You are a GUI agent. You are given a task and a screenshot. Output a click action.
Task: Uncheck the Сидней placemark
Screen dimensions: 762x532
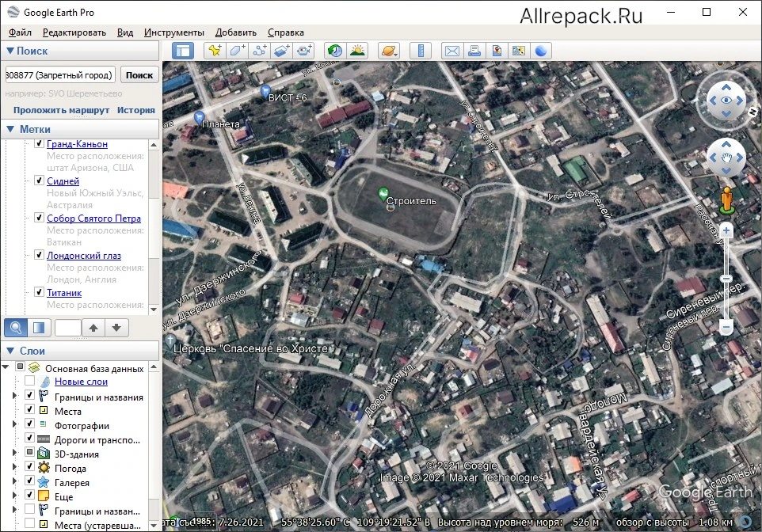[x=40, y=180]
